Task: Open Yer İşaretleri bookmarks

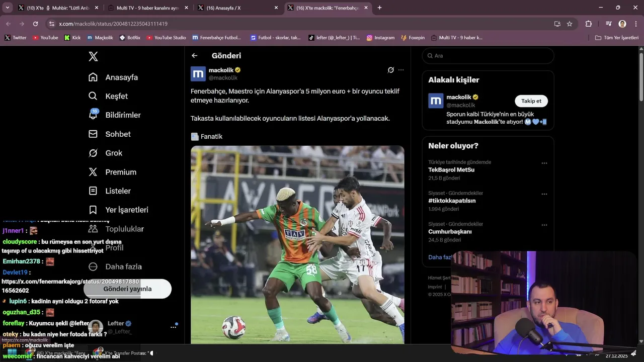Action: pos(118,210)
